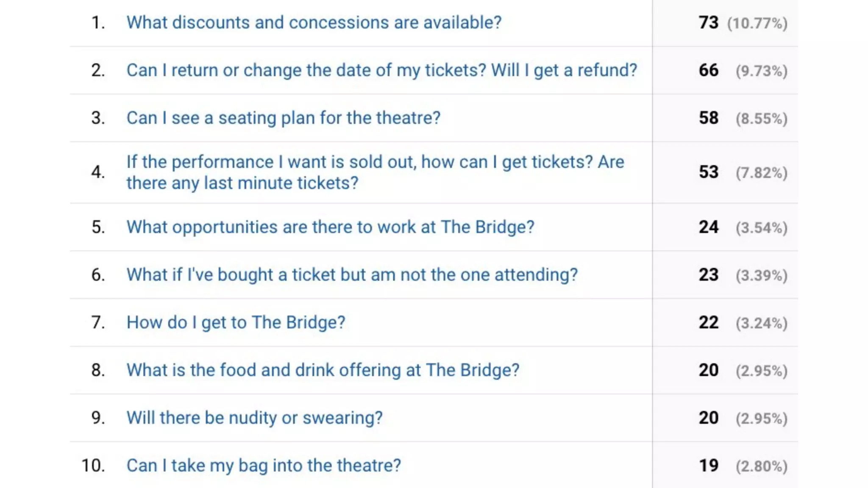
Task: Click the 2.80% percentage value
Action: 761,466
